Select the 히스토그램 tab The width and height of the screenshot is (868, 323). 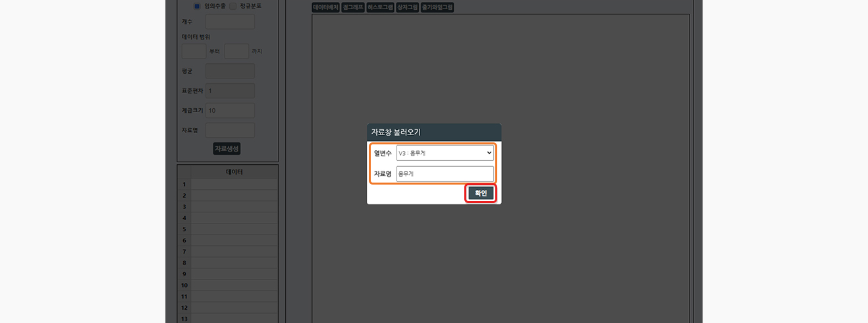click(x=380, y=7)
